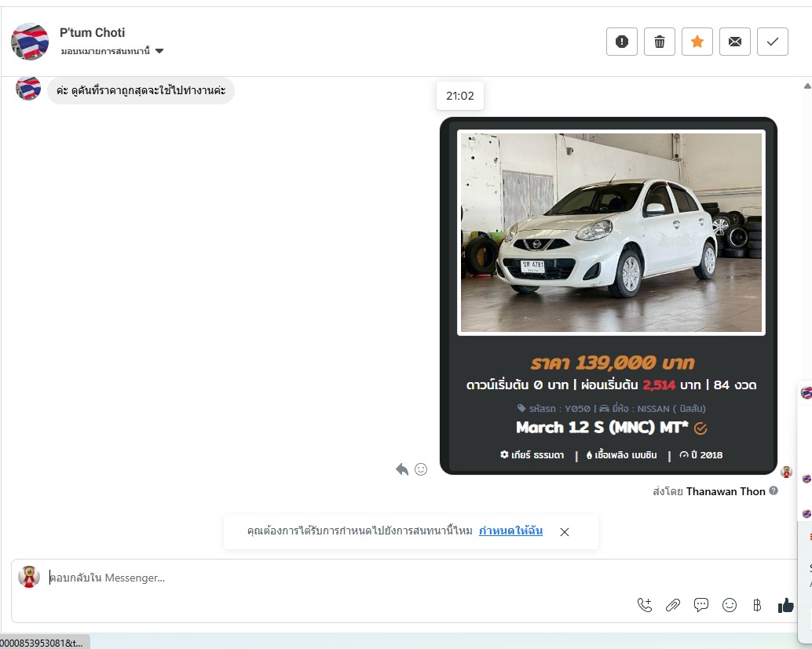
Task: Delete conversation using trash icon
Action: click(x=659, y=42)
